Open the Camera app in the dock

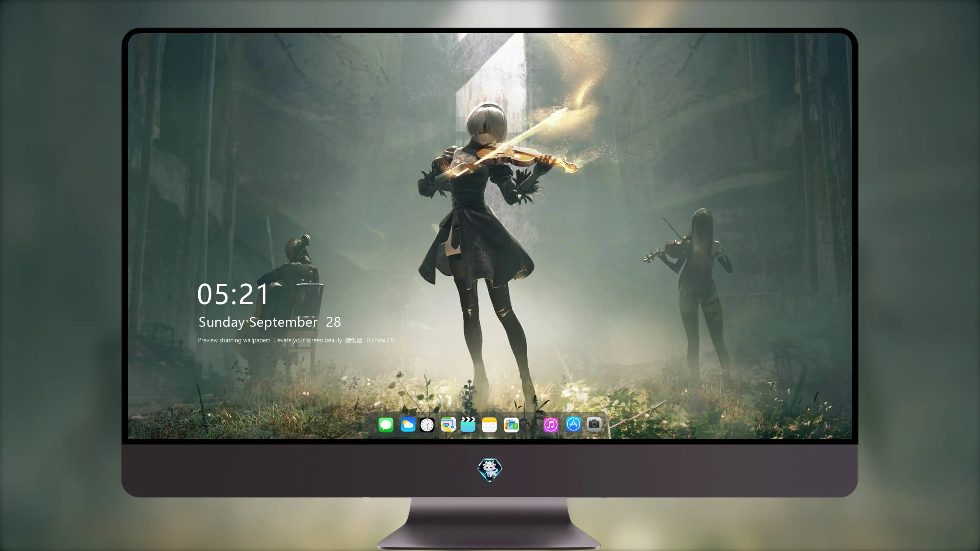(x=594, y=424)
